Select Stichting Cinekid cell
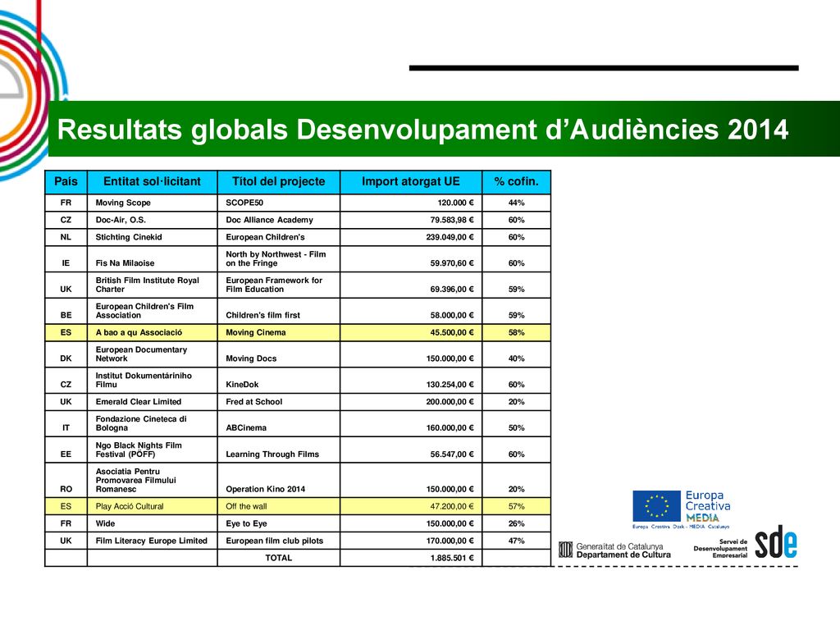840x630 pixels. point(152,237)
